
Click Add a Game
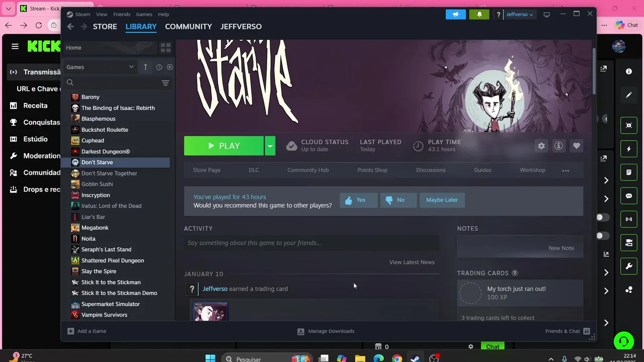(x=87, y=331)
